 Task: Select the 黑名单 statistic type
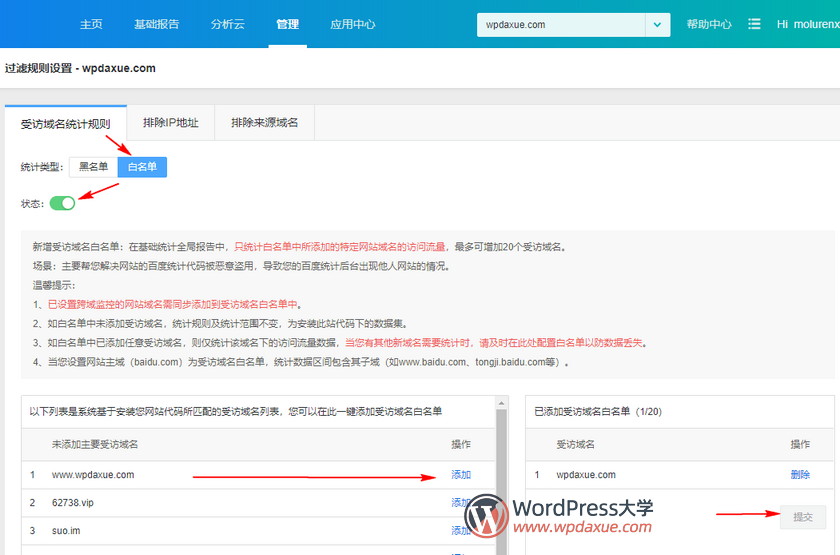tap(93, 167)
